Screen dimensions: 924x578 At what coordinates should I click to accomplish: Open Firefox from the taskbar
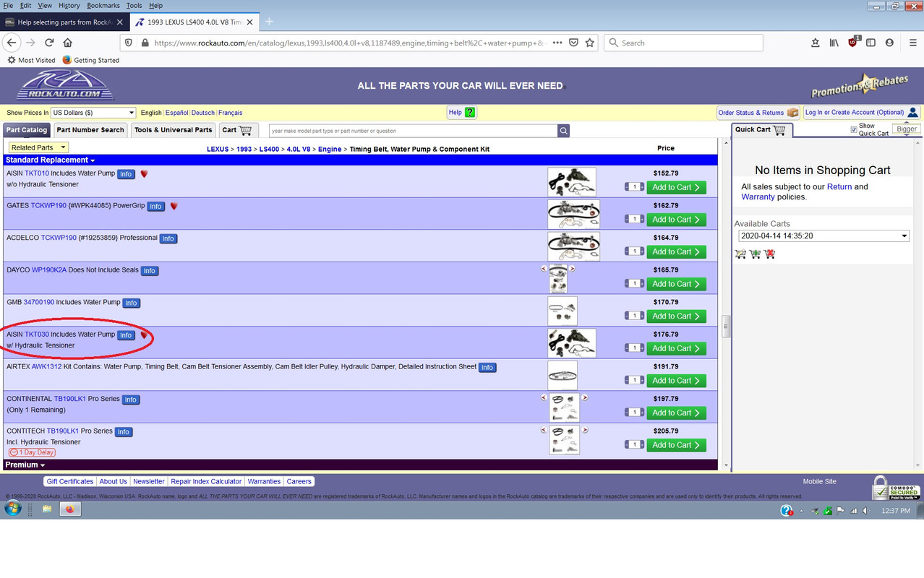pyautogui.click(x=69, y=509)
